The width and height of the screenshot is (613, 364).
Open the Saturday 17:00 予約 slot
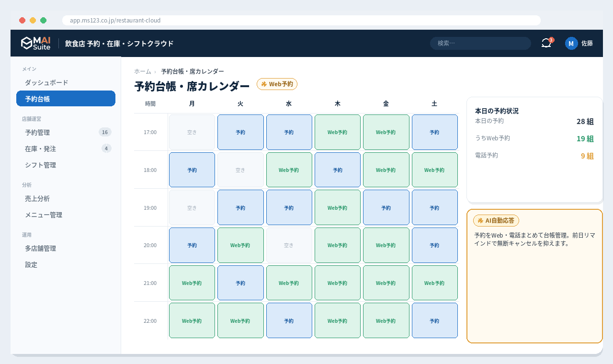coord(434,132)
